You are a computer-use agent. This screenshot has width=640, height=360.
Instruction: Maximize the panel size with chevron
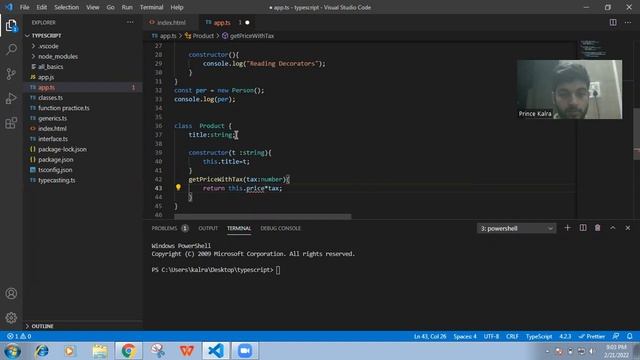point(613,228)
